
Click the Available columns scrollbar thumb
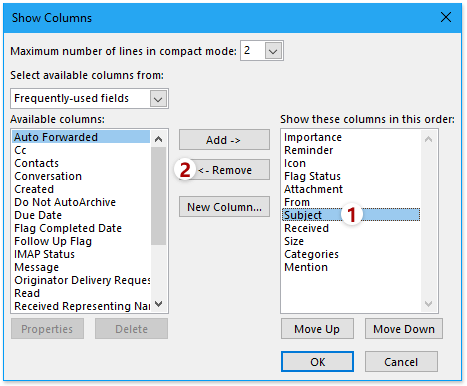(x=159, y=196)
